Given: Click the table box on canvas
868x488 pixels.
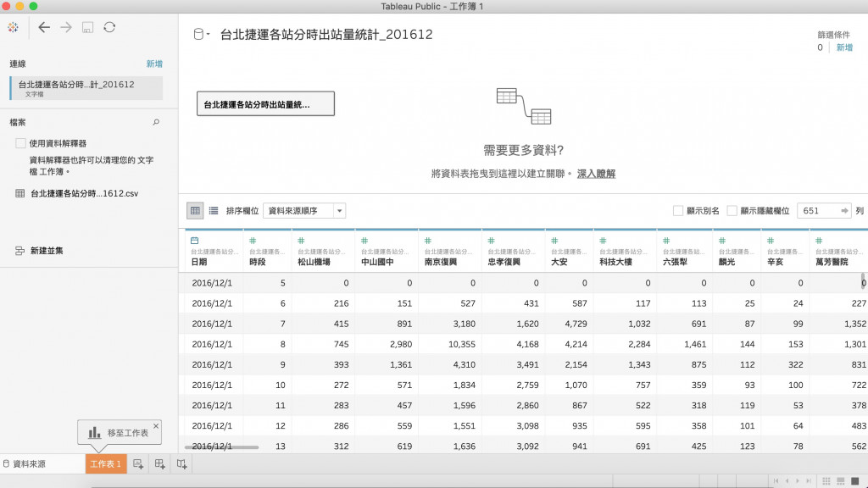Looking at the screenshot, I should pyautogui.click(x=265, y=104).
